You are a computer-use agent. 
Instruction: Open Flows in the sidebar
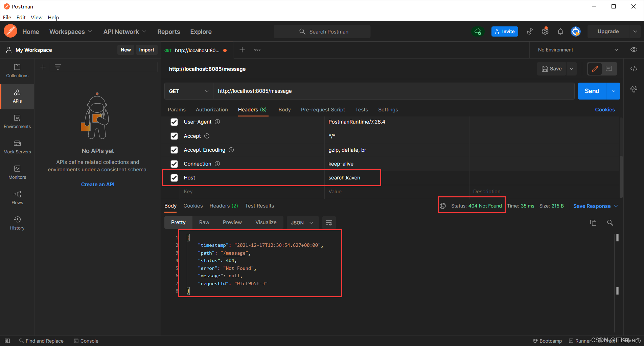pyautogui.click(x=17, y=198)
